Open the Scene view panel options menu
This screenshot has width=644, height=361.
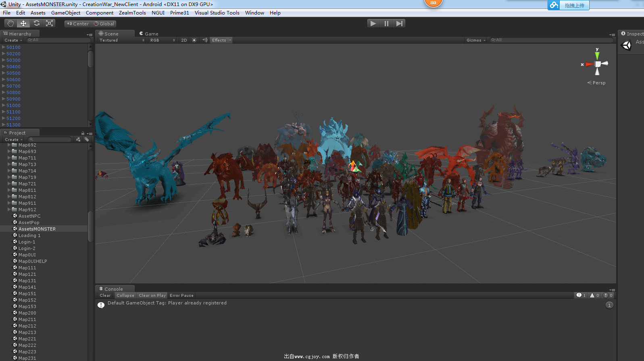(612, 34)
